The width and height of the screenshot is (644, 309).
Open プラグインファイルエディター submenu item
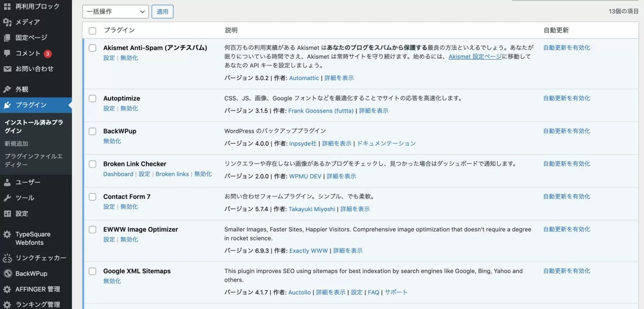click(33, 160)
